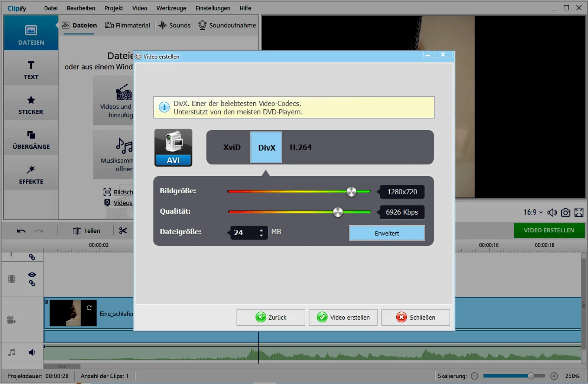Click the info icon in codec hint

(164, 107)
